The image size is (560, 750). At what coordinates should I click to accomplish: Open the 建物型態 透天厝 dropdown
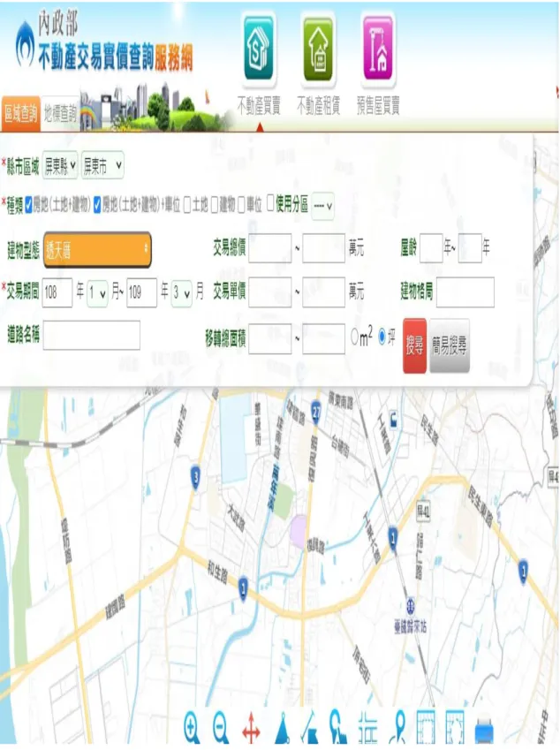[x=97, y=249]
